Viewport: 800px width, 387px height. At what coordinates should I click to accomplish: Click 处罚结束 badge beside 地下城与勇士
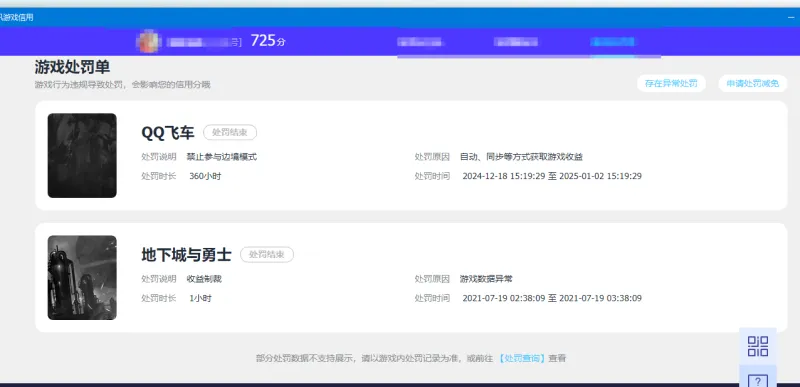(267, 254)
